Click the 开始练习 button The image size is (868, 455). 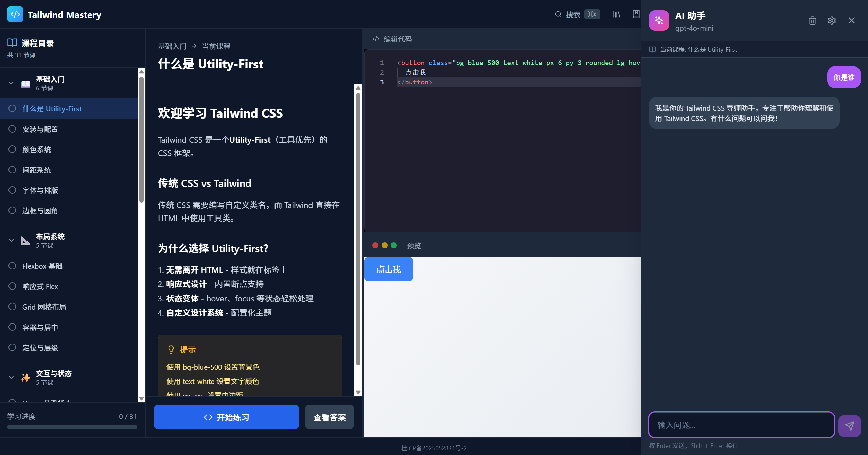(226, 417)
